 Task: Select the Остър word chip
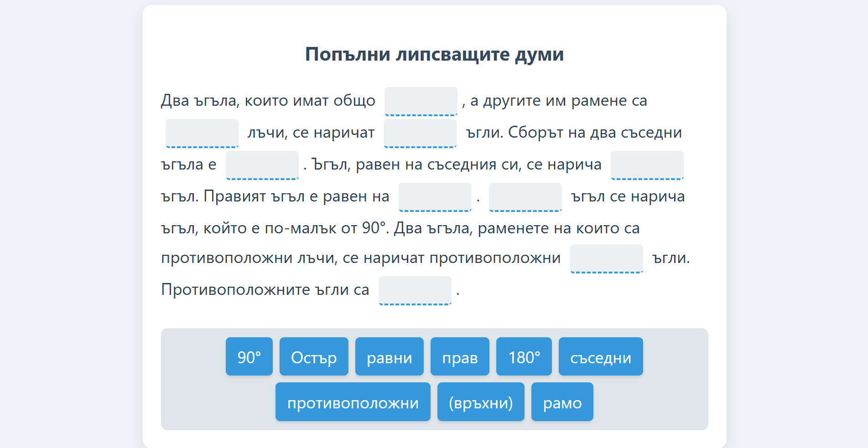(314, 357)
